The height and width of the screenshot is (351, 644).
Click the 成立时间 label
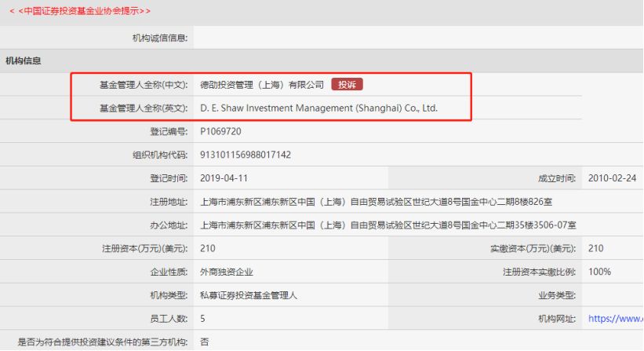coord(556,178)
